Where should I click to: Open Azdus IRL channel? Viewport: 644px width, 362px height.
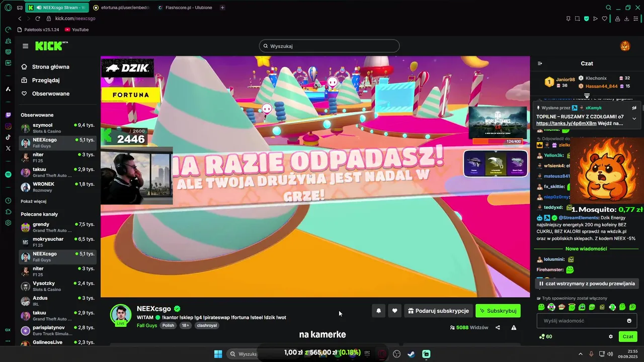pyautogui.click(x=58, y=301)
